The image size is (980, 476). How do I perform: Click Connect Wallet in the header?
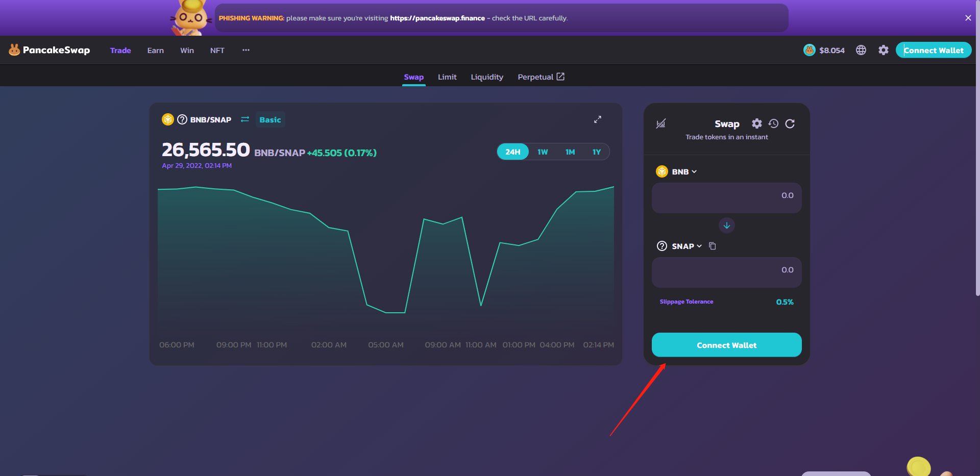934,50
